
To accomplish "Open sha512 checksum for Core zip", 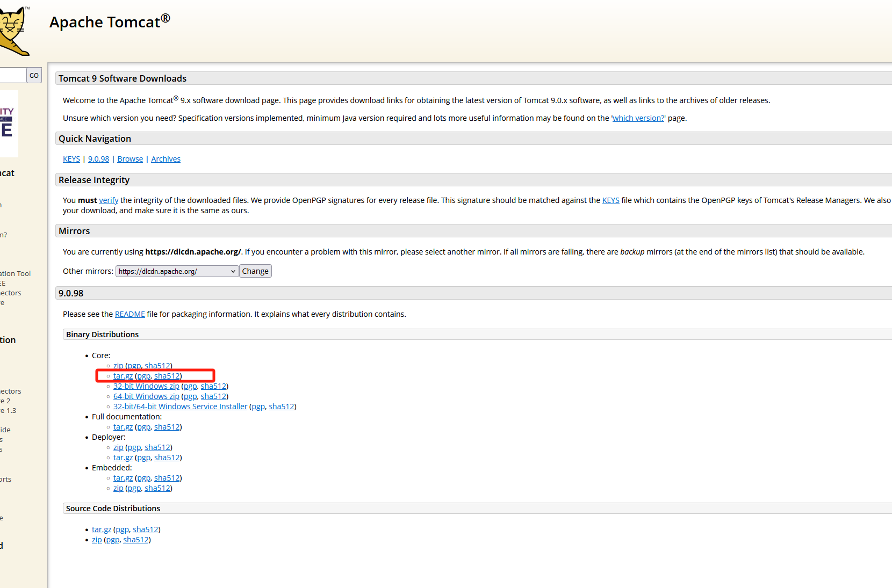I will point(157,366).
